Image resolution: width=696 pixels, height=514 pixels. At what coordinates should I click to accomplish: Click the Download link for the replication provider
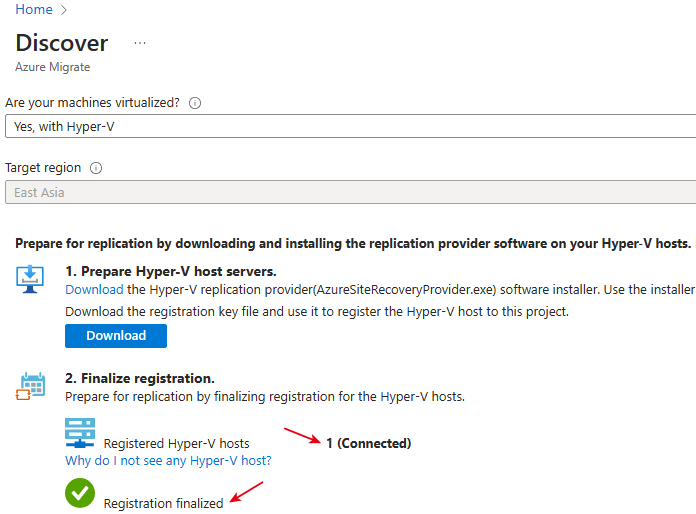point(94,290)
